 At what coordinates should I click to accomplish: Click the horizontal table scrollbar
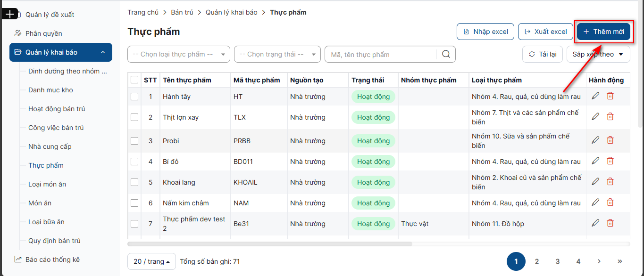pos(270,244)
